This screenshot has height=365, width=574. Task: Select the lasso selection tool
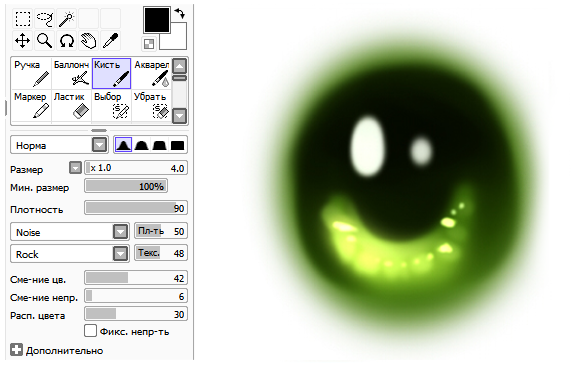[x=45, y=19]
